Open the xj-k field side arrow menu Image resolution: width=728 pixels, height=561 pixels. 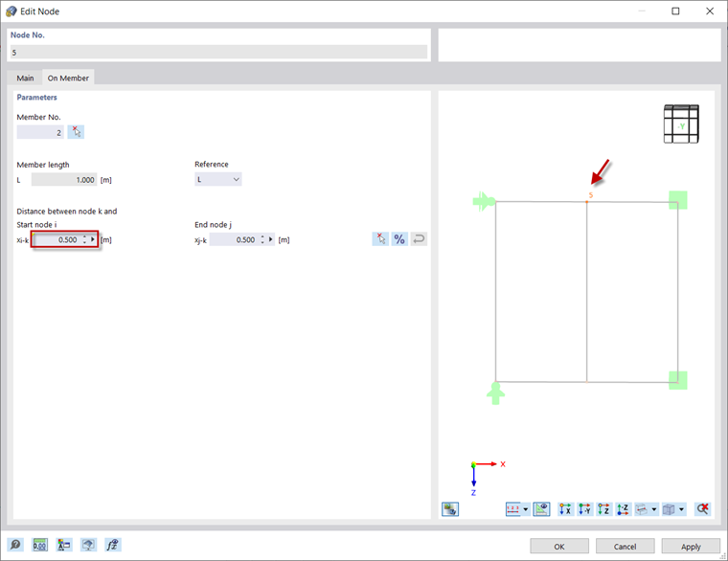(270, 239)
